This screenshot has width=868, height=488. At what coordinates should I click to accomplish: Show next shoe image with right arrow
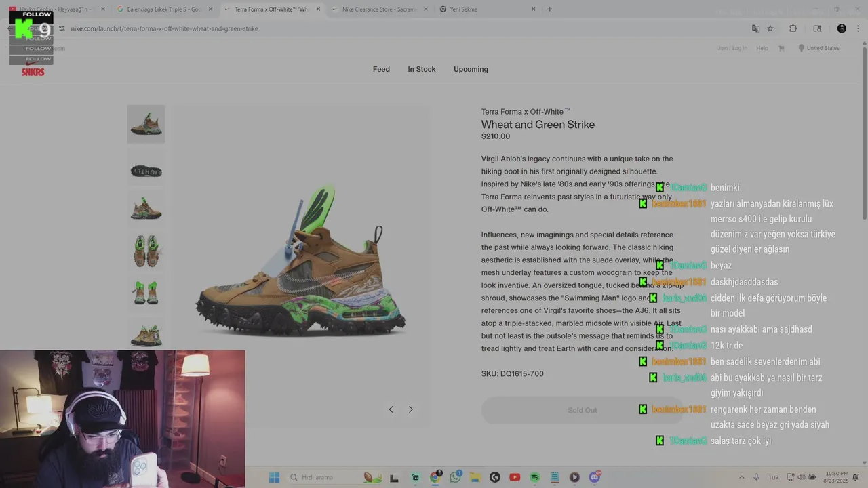410,409
